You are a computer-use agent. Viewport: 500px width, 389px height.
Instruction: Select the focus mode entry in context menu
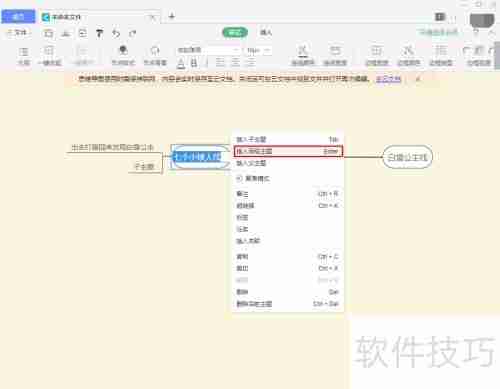click(x=288, y=178)
